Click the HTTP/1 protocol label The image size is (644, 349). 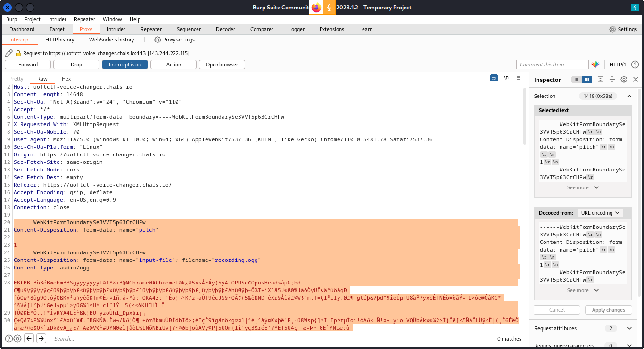(x=618, y=65)
